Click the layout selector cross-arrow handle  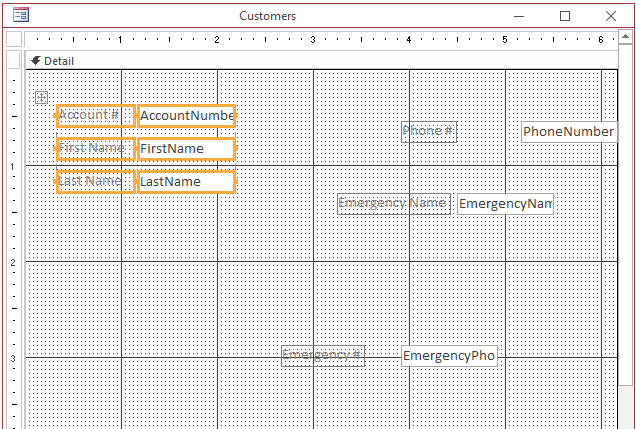pyautogui.click(x=41, y=97)
